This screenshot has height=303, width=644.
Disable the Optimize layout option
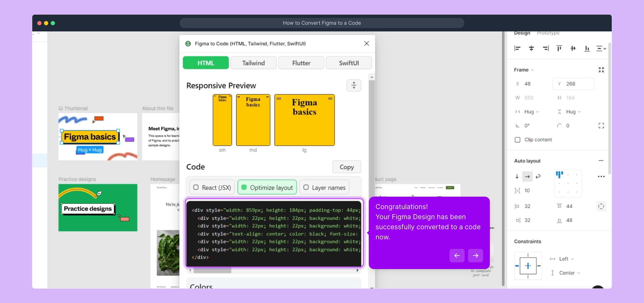267,187
